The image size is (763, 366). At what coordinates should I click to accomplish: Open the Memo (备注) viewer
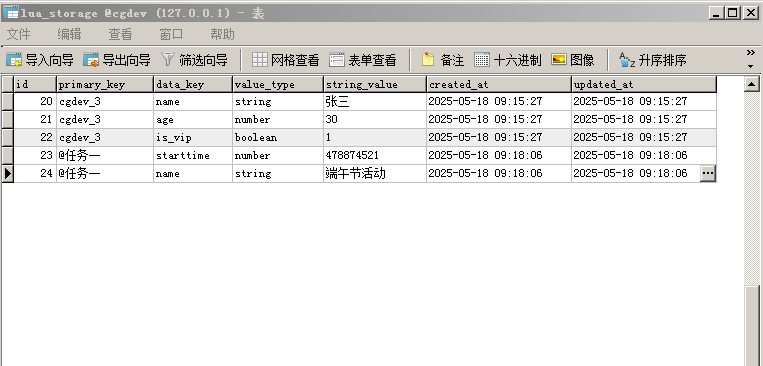tap(442, 60)
